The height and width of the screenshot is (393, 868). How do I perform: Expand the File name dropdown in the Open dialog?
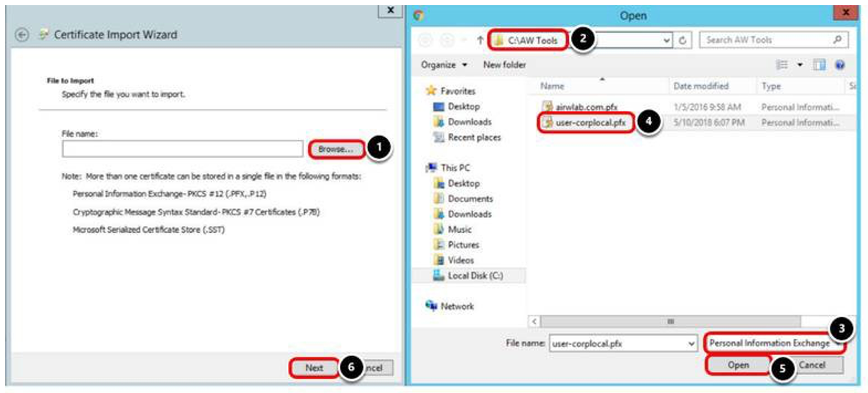pos(691,344)
